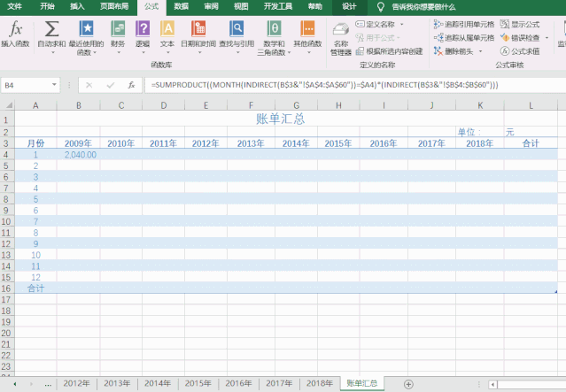
Task: Switch to the Data tab
Action: point(182,7)
